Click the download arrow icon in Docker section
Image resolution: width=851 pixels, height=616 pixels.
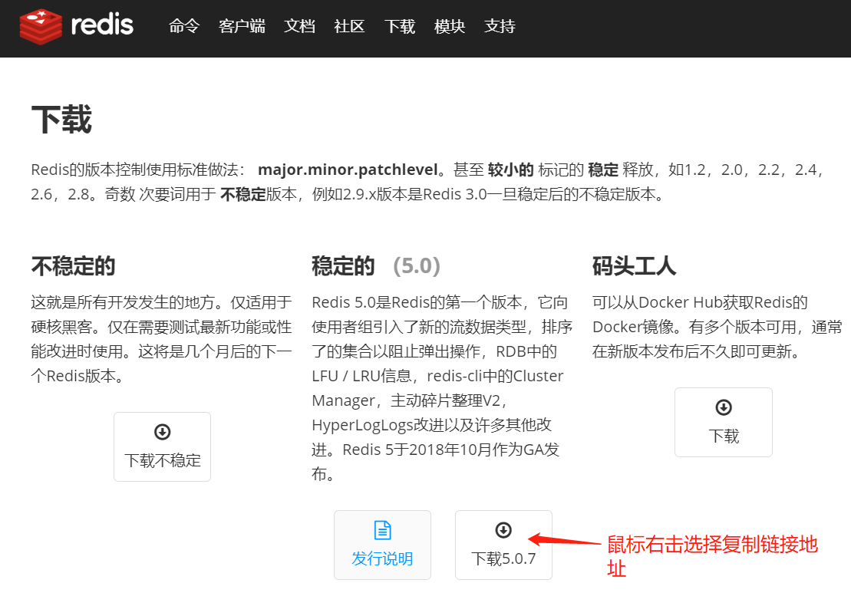723,407
